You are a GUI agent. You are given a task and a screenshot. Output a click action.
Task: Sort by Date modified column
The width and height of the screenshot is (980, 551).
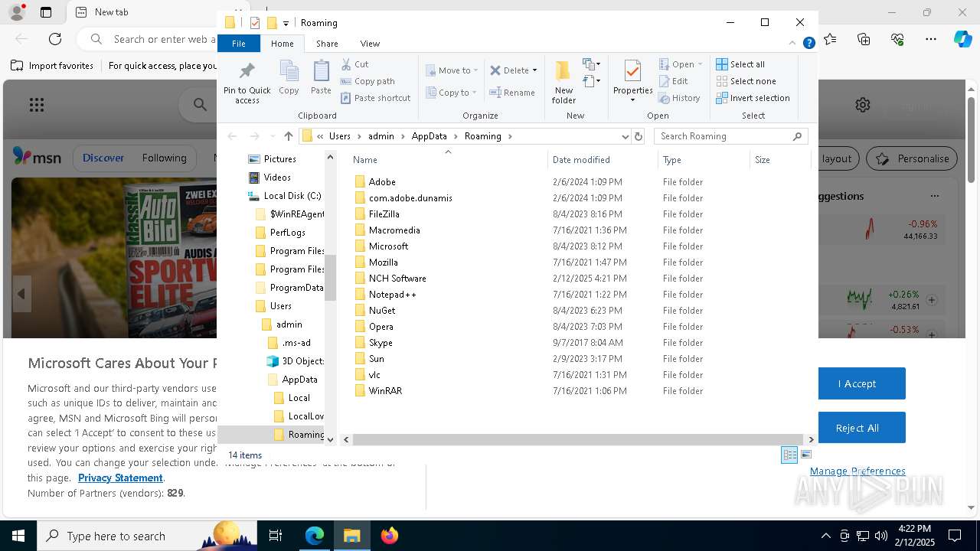point(581,160)
